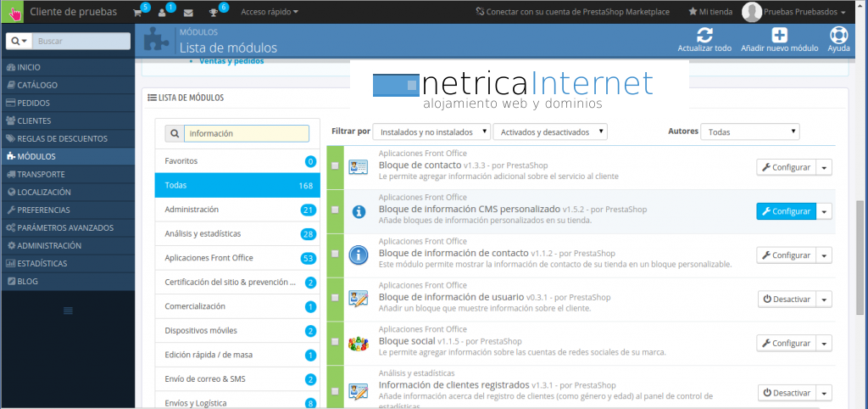Click the Actualizar todo refresh icon
Screen dimensions: 868x409
click(x=704, y=36)
